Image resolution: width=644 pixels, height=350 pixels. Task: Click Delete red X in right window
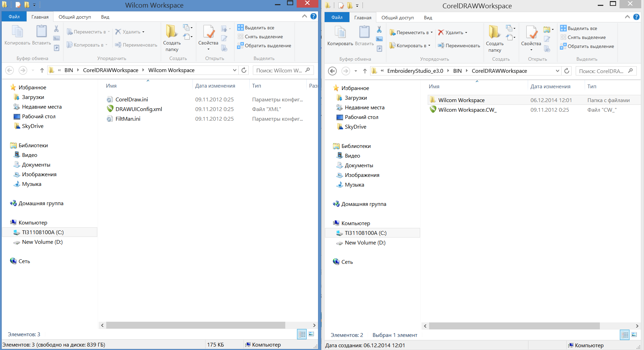coord(441,32)
